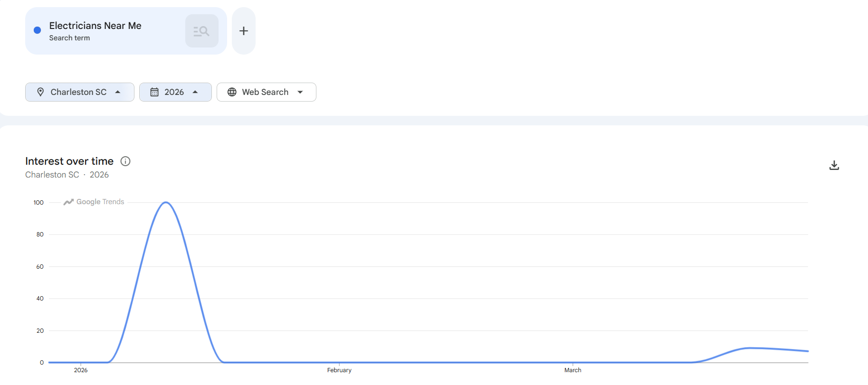The width and height of the screenshot is (868, 385).
Task: Click the Charleston SC filter label
Action: click(78, 92)
